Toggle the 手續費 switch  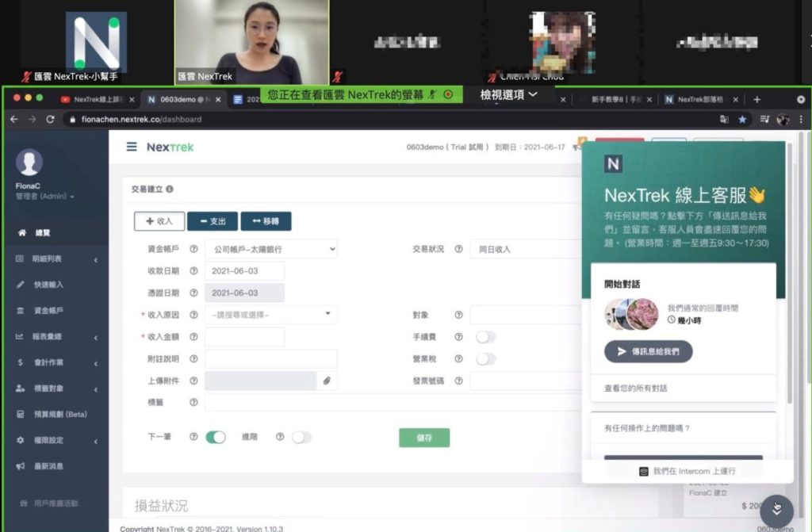point(486,337)
